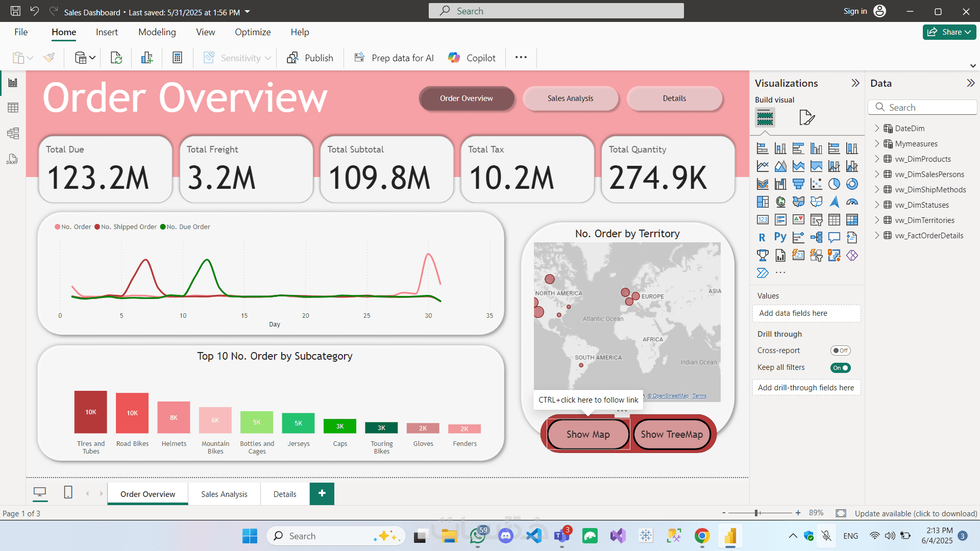Click the Format visual paintbrush icon
Viewport: 980px width, 551px height.
click(806, 117)
